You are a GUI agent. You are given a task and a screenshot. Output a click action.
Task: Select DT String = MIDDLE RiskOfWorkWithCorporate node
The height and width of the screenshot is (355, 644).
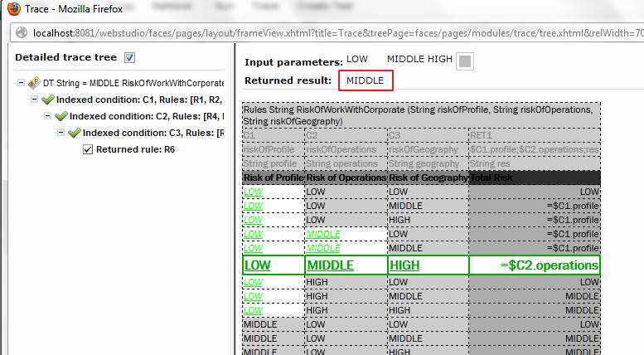click(133, 83)
